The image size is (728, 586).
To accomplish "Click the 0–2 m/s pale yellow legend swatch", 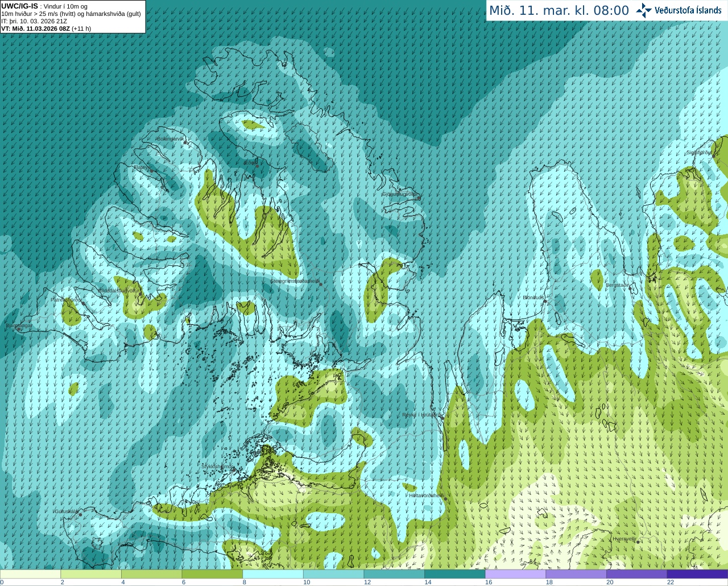I will click(30, 574).
